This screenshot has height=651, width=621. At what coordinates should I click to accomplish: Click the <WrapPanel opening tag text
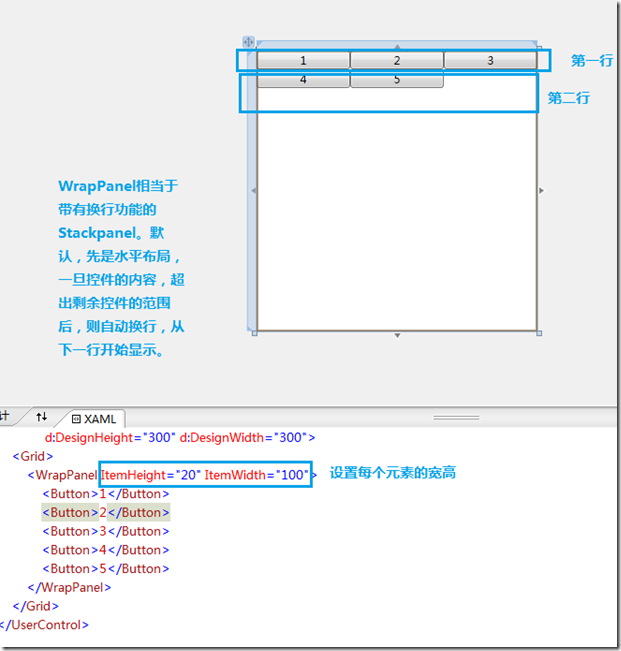point(63,475)
